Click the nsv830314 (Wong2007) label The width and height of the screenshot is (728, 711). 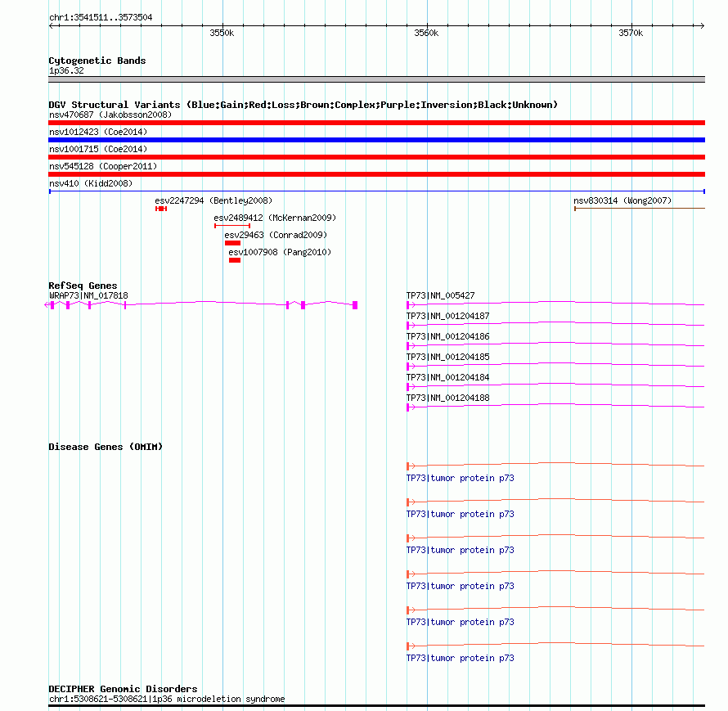point(622,200)
